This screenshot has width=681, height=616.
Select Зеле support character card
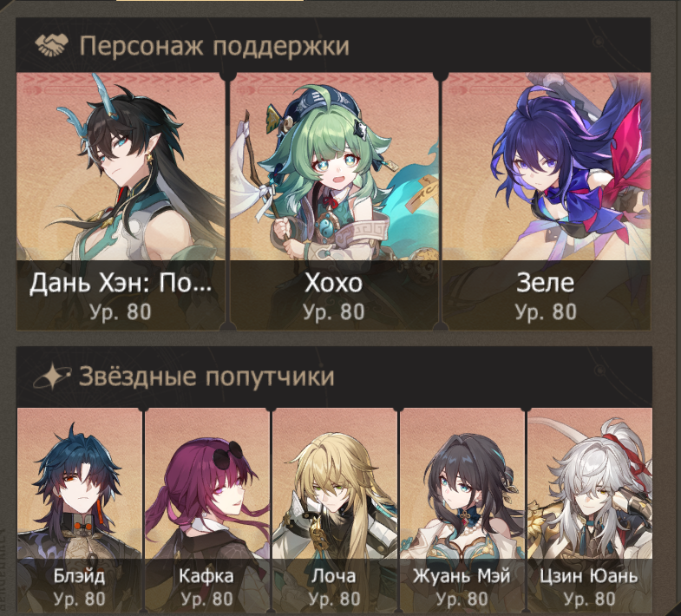pos(547,201)
